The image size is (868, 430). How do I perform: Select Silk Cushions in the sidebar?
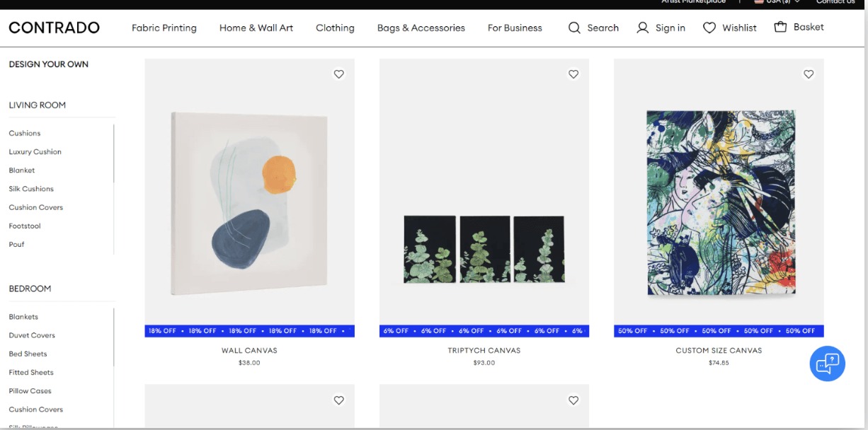click(x=31, y=189)
